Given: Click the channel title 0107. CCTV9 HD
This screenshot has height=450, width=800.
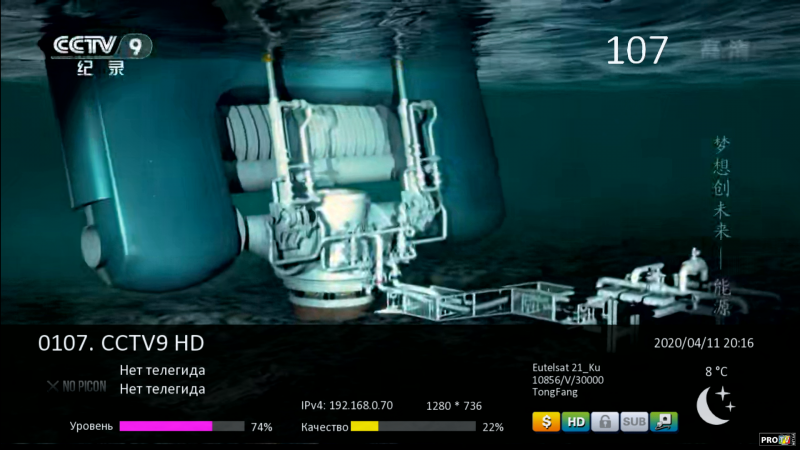Looking at the screenshot, I should 121,343.
